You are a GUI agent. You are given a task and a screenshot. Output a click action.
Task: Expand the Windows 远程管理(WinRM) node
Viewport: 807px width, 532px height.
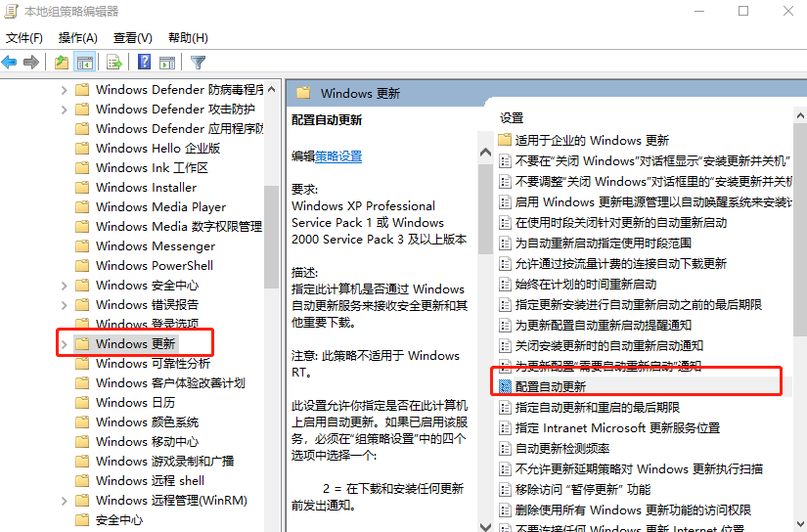click(65, 501)
